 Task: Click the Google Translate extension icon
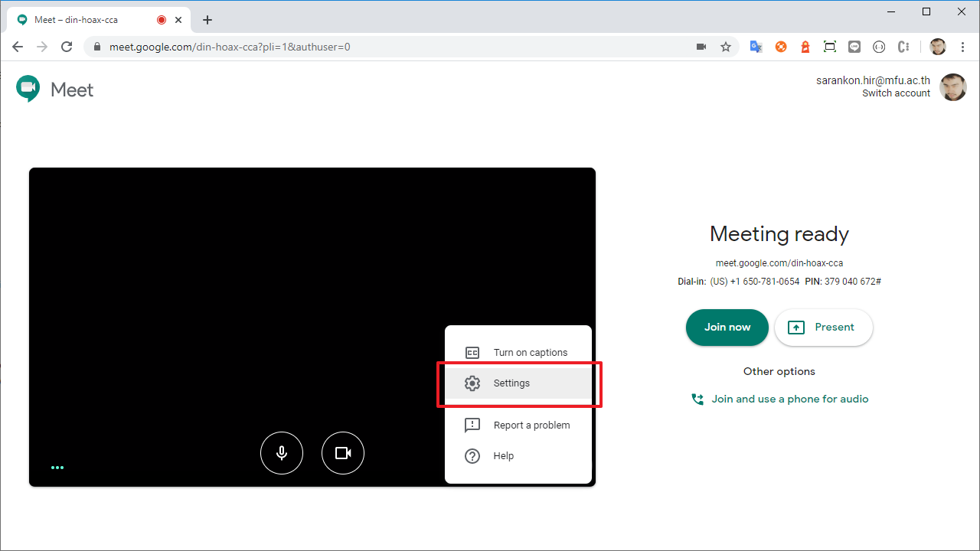(x=756, y=47)
